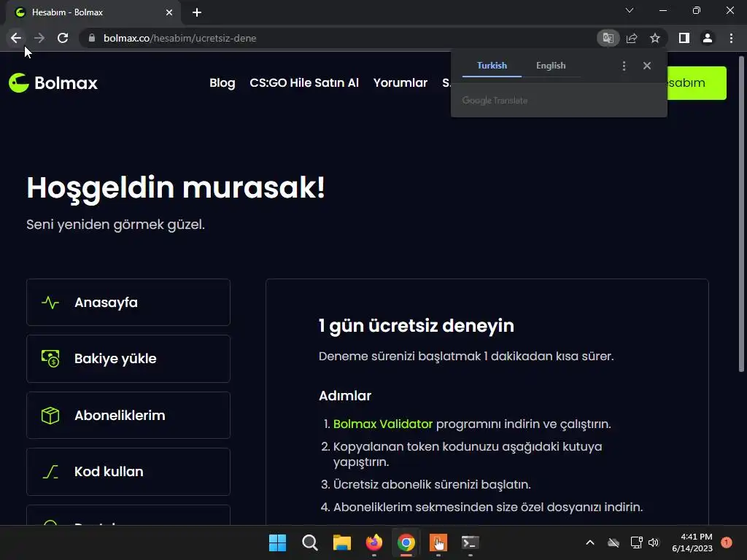Open the terminal app in taskbar
Viewport: 747px width, 560px height.
471,542
